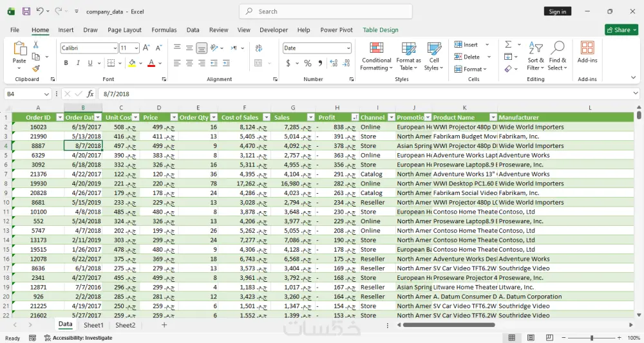
Task: Click the Percent Style icon
Action: pos(308,63)
